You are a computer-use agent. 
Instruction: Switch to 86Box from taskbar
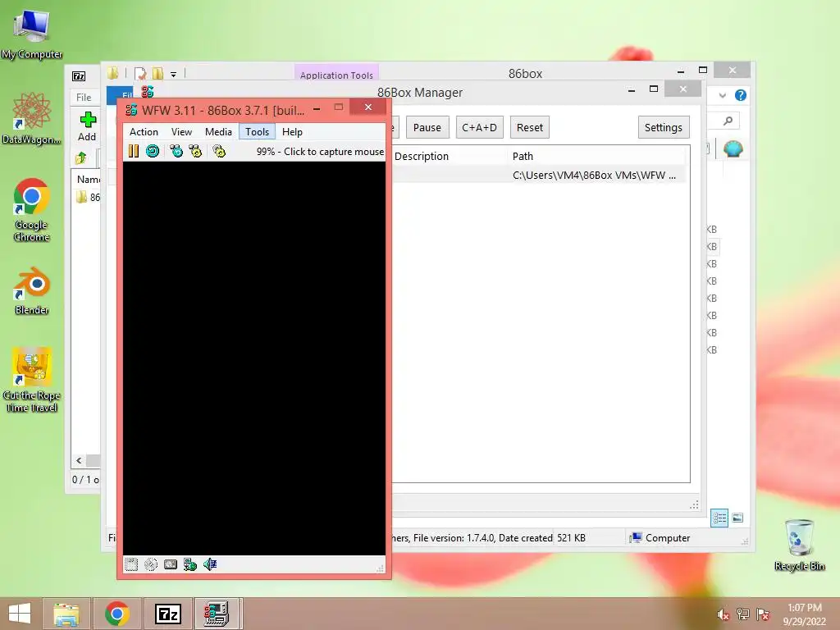click(x=217, y=614)
